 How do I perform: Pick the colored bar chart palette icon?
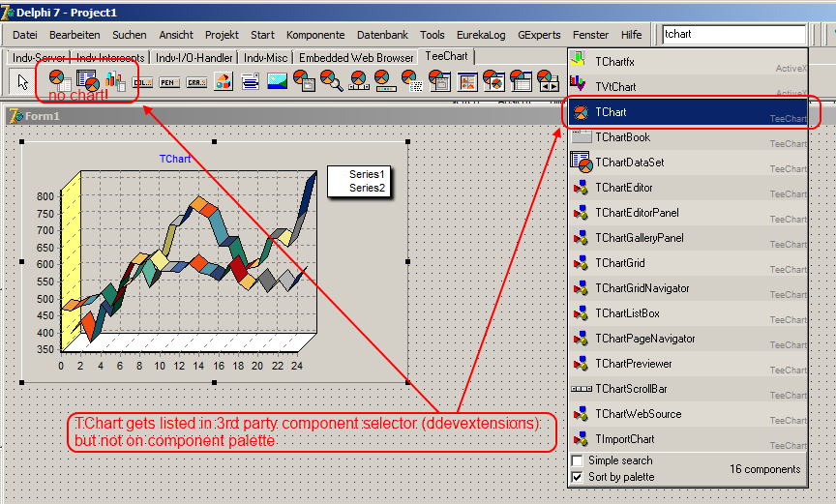pyautogui.click(x=114, y=81)
